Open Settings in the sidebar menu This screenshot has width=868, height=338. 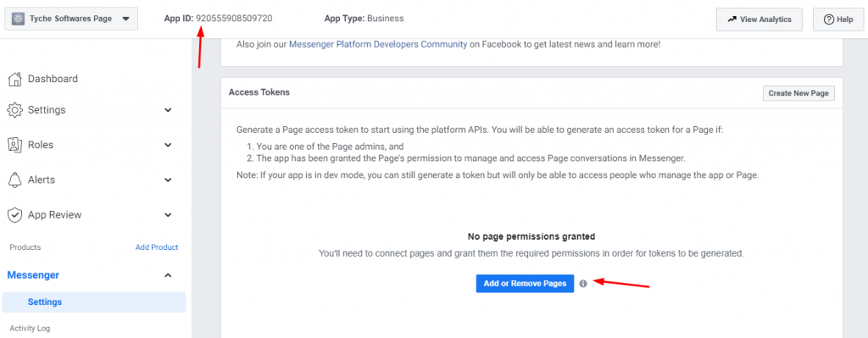coord(47,109)
